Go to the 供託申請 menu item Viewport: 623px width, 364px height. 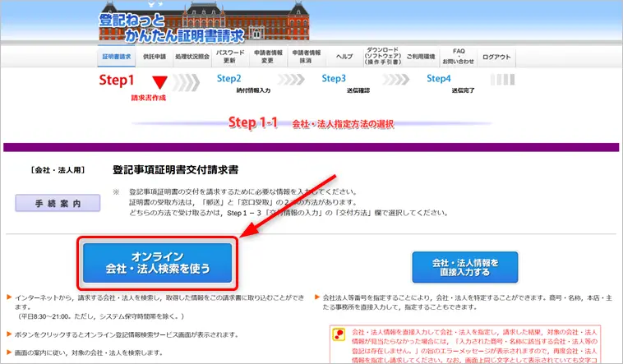tap(154, 58)
